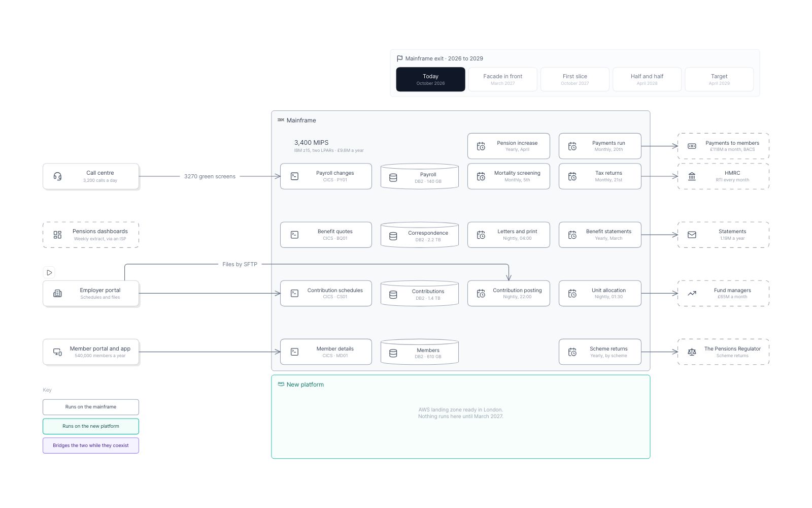The image size is (812, 508).
Task: Click the banknote icon on Payments to members
Action: point(692,146)
